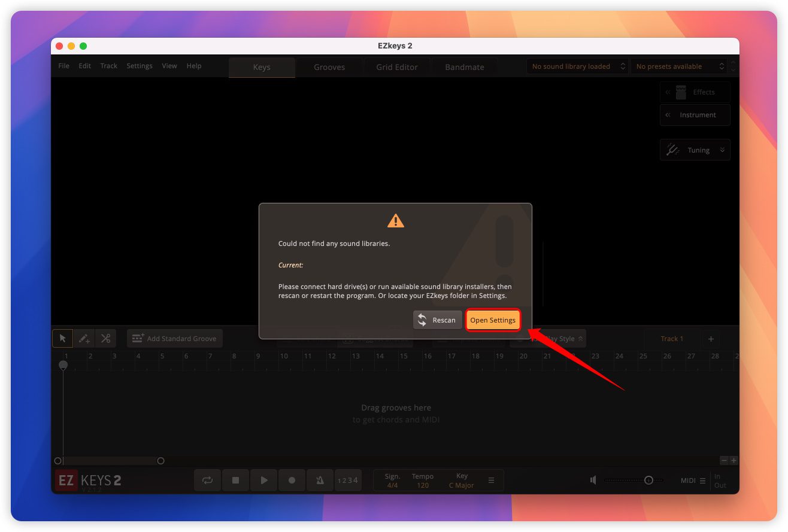Switch to the Grooves tab
The height and width of the screenshot is (532, 788).
[329, 67]
